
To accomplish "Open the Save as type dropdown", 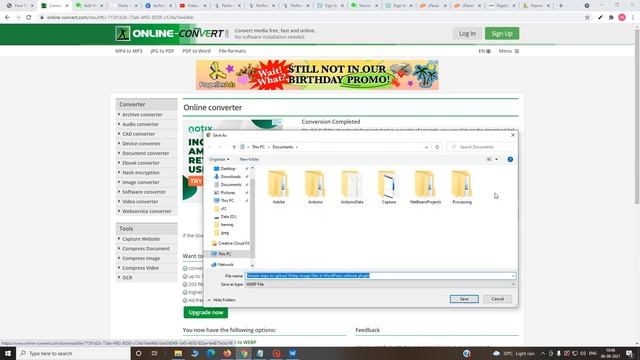I will [x=380, y=284].
